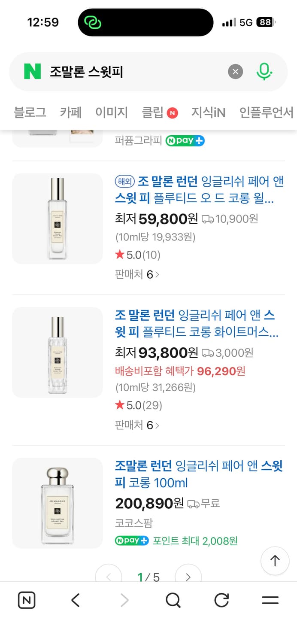297x644 pixels.
Task: Open the Naver home shortcut in bottom toolbar
Action: coord(26,600)
